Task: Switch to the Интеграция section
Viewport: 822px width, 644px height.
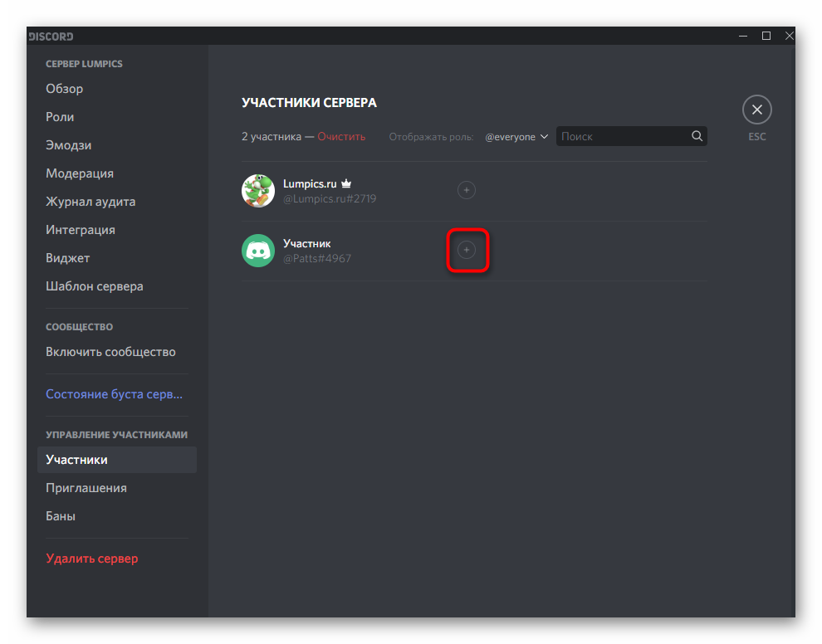Action: click(x=81, y=230)
